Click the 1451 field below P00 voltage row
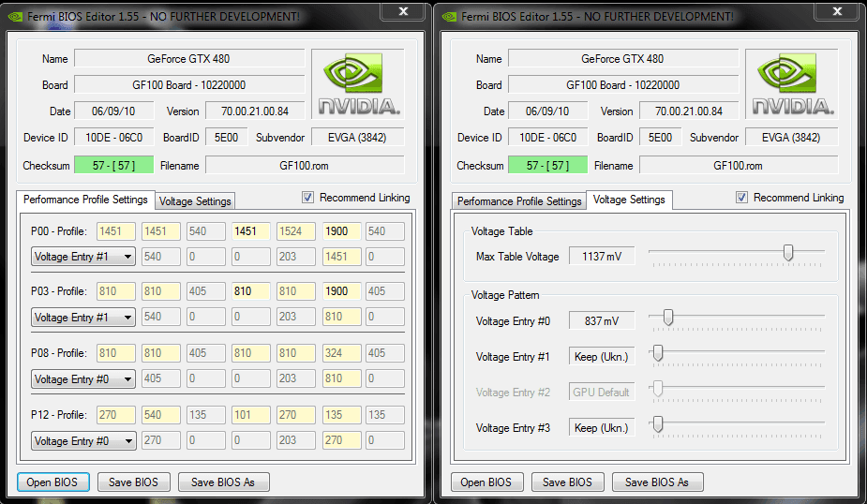This screenshot has width=867, height=504. [341, 257]
